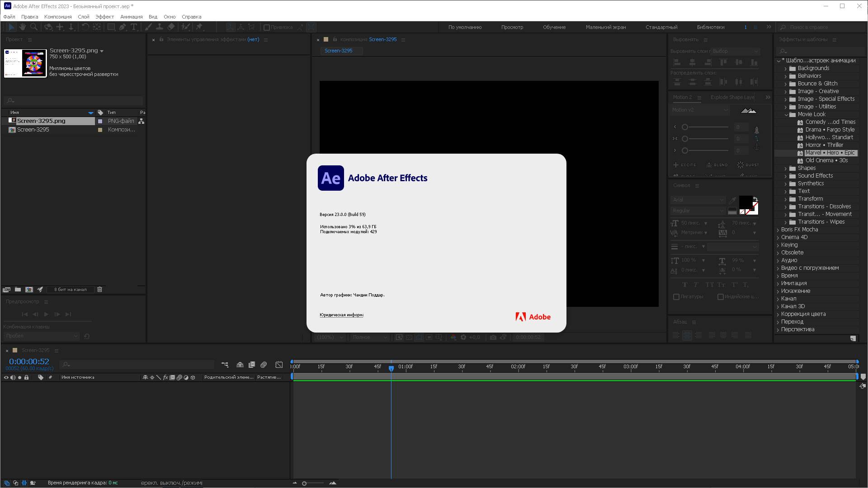Click the BLEND button

click(x=717, y=165)
